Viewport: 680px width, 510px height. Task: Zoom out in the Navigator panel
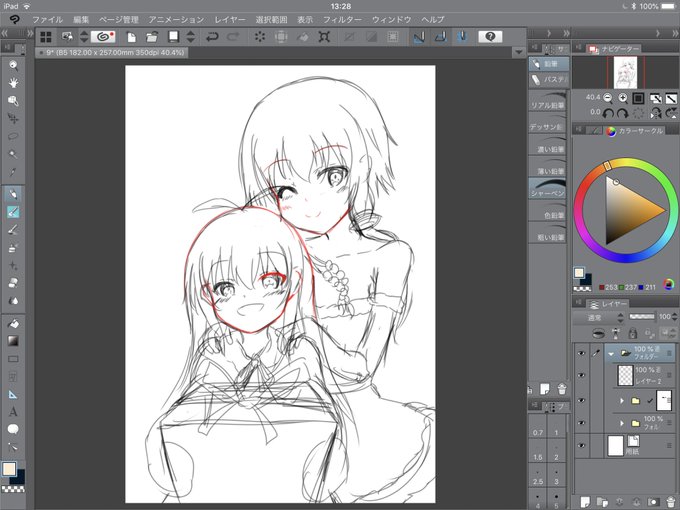pyautogui.click(x=608, y=98)
